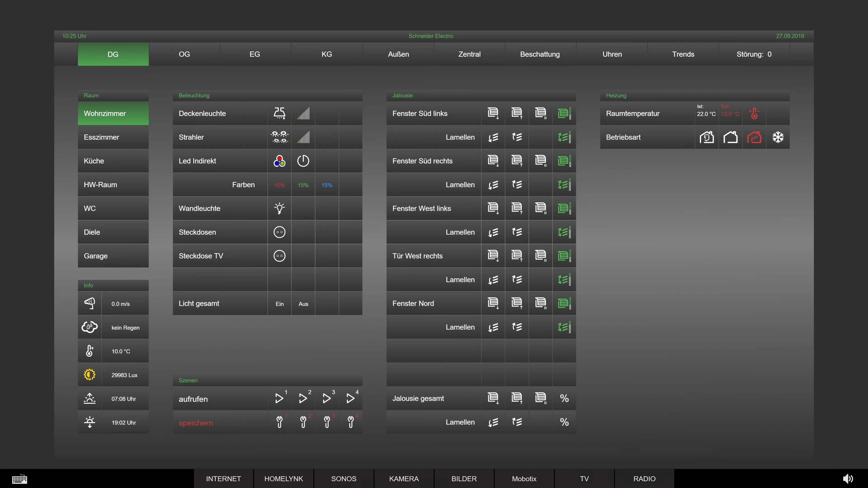Toggle the Steckdose TV socket icon
Screen dimensions: 868x488
279,256
